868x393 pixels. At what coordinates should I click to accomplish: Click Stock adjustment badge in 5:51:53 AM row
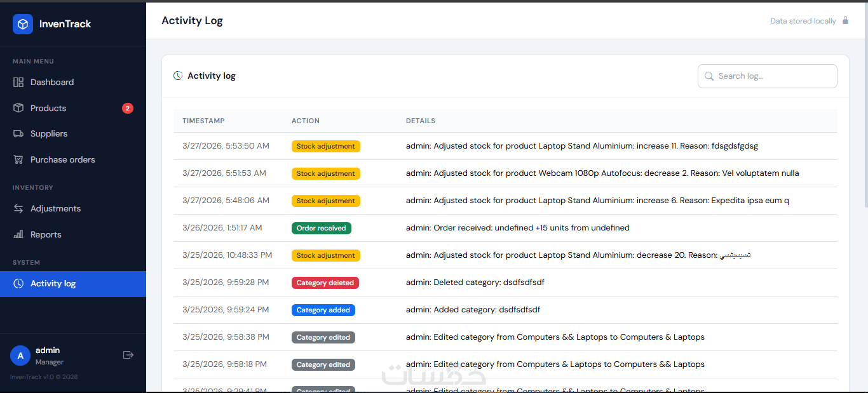(326, 173)
